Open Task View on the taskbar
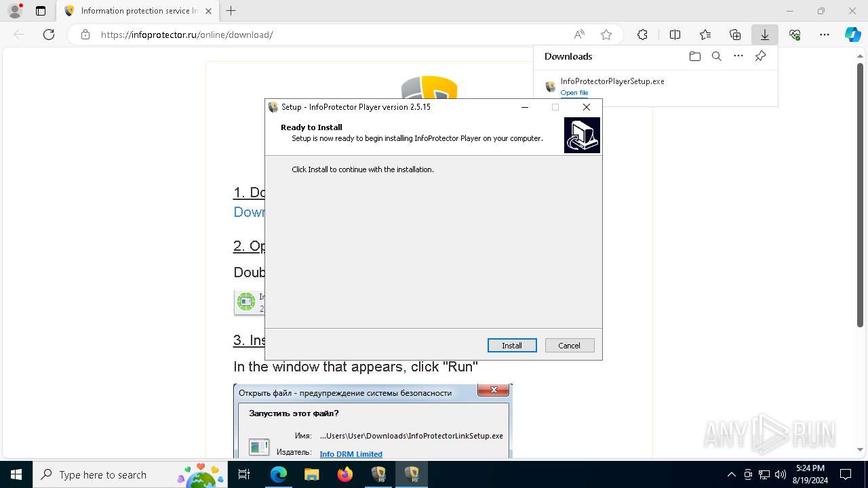Image resolution: width=868 pixels, height=488 pixels. point(245,474)
